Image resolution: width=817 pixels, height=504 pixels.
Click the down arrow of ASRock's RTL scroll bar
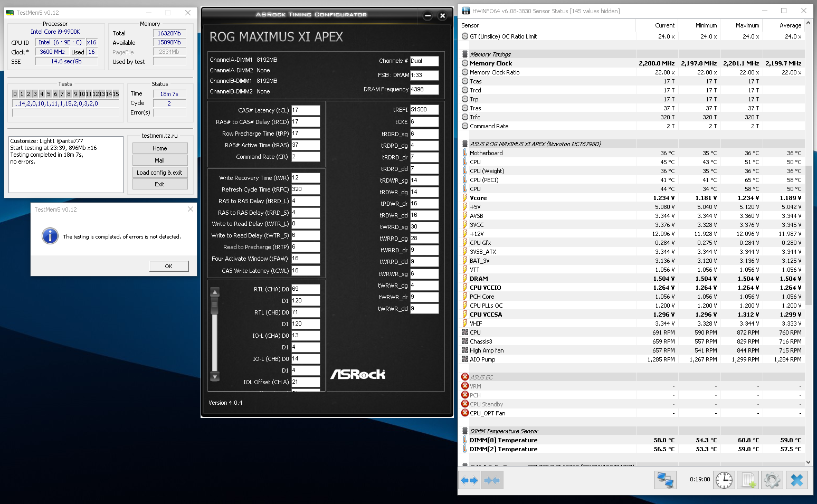click(215, 377)
